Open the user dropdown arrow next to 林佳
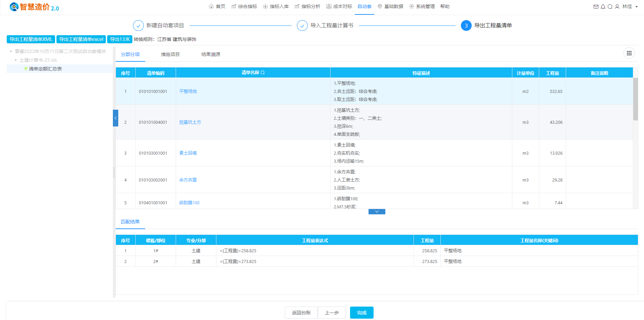The height and width of the screenshot is (320, 644). [637, 7]
